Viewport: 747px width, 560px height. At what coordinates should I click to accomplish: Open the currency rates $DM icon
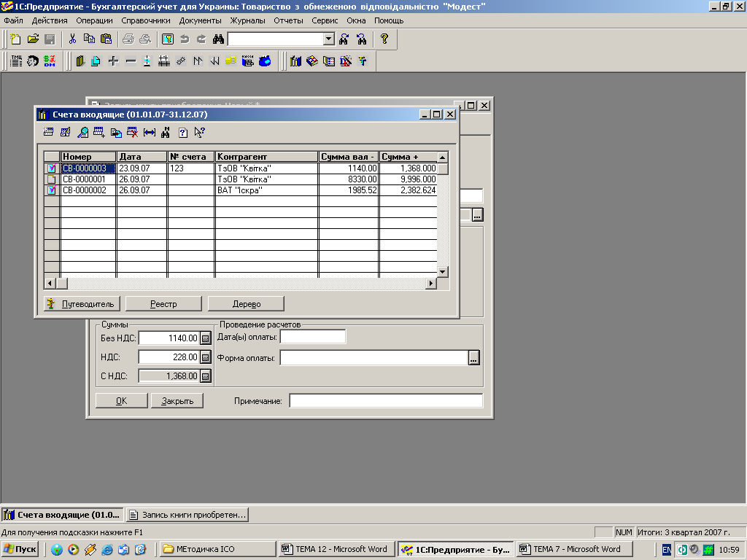coord(50,61)
